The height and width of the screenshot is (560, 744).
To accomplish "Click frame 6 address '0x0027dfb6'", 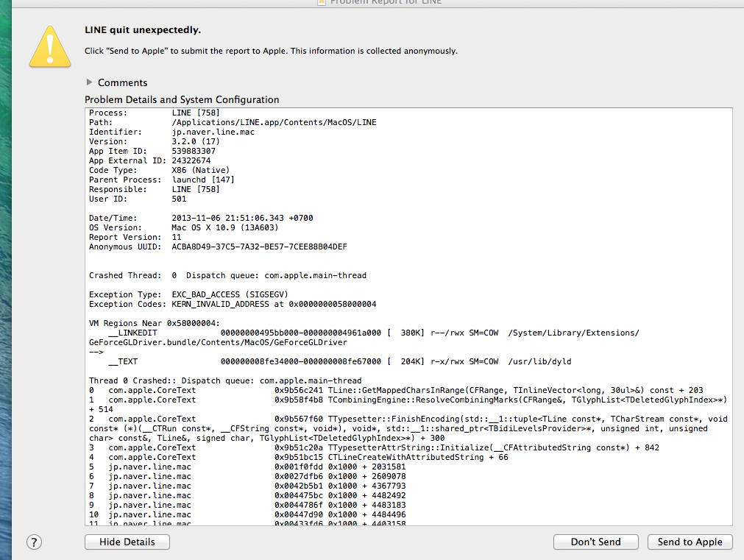I will [x=299, y=476].
